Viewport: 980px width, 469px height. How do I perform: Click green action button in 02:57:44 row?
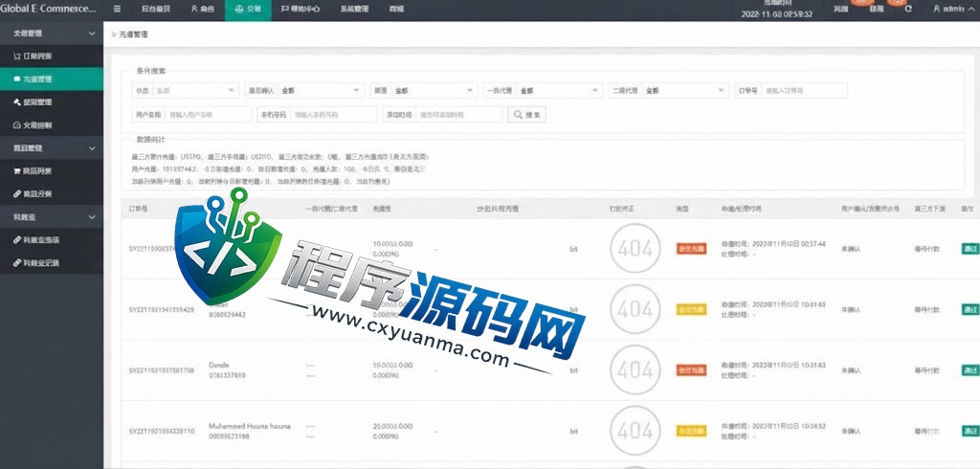[970, 248]
